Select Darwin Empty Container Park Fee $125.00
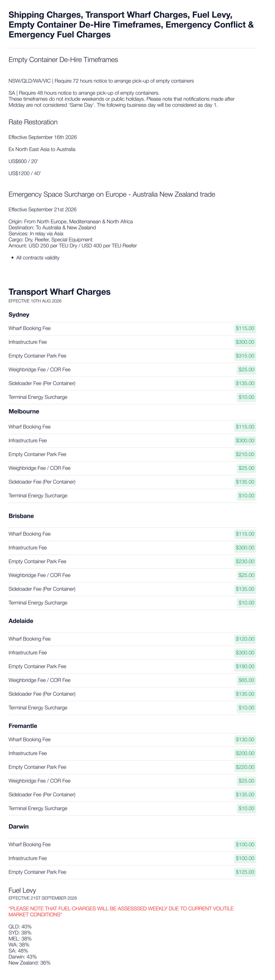 [x=245, y=872]
